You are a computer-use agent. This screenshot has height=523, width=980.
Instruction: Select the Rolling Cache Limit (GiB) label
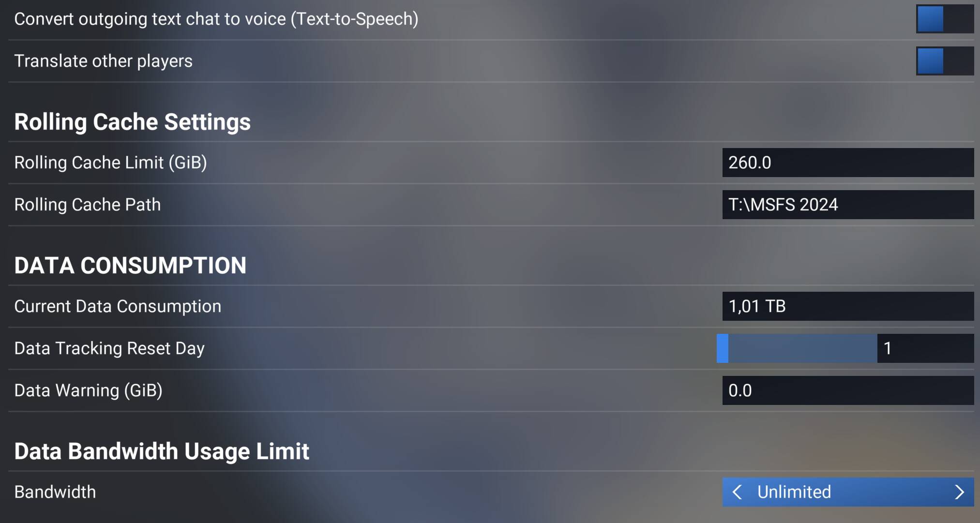110,163
